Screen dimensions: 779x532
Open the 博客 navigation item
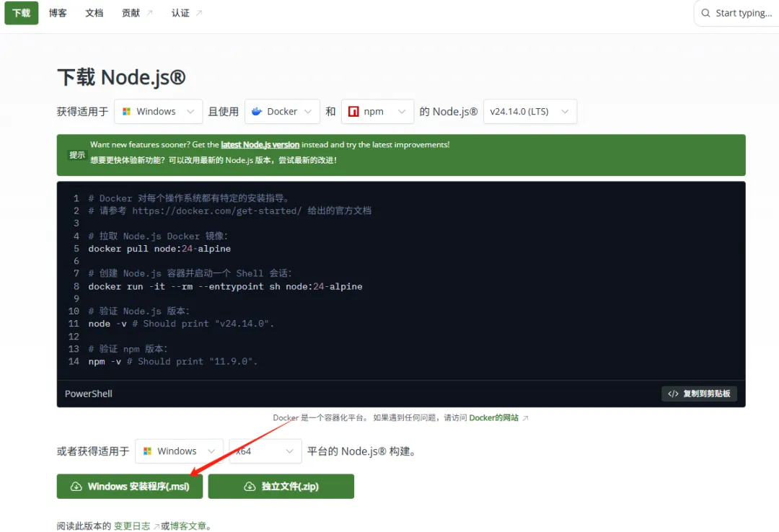58,13
